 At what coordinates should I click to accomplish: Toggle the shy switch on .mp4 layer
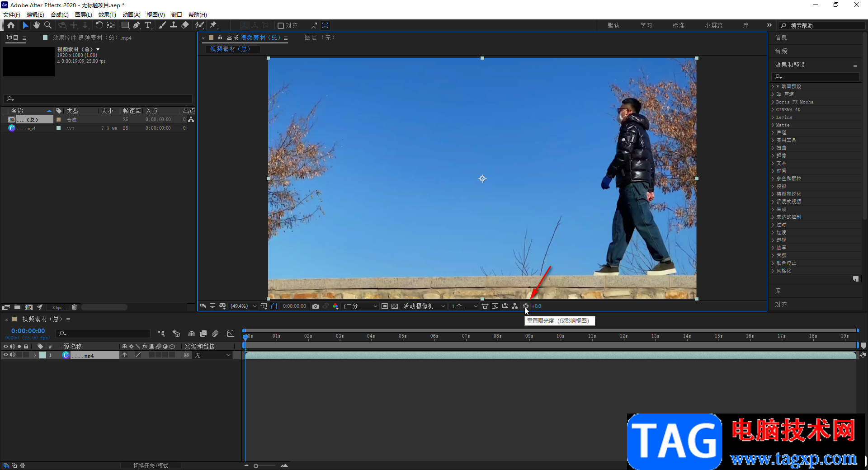tap(125, 355)
